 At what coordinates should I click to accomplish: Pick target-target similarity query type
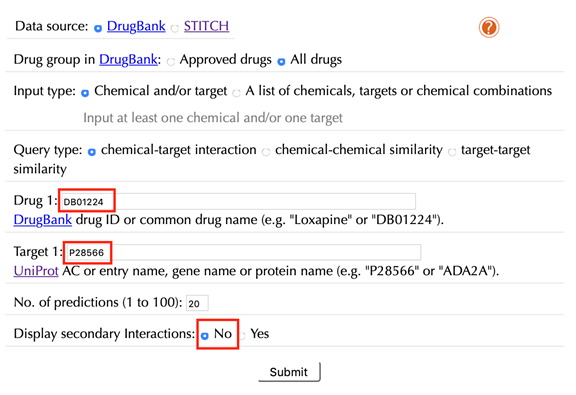[452, 151]
